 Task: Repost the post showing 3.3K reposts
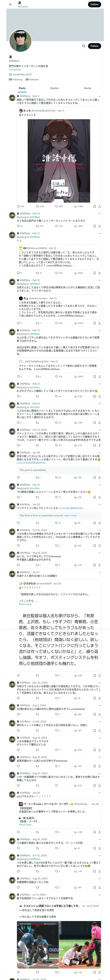click(x=37, y=206)
